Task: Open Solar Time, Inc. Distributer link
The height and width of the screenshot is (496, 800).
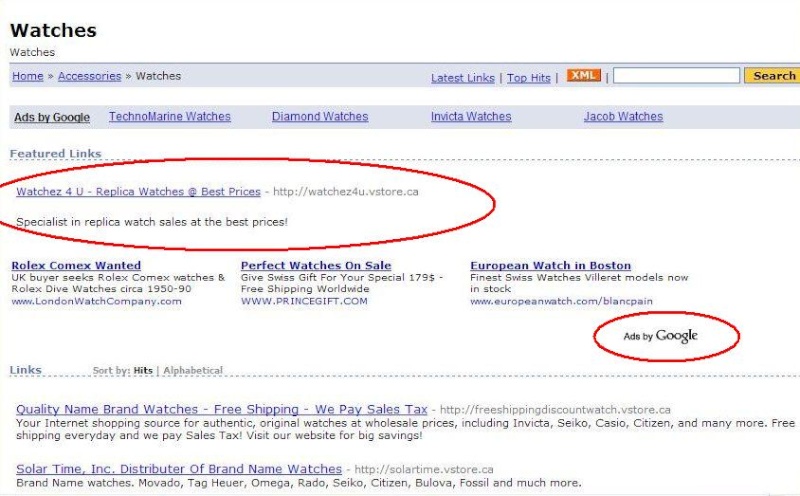Action: [x=179, y=469]
